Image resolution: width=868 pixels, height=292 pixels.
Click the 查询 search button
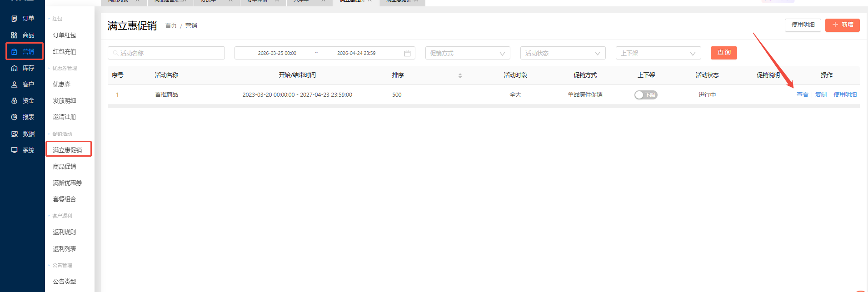click(723, 53)
